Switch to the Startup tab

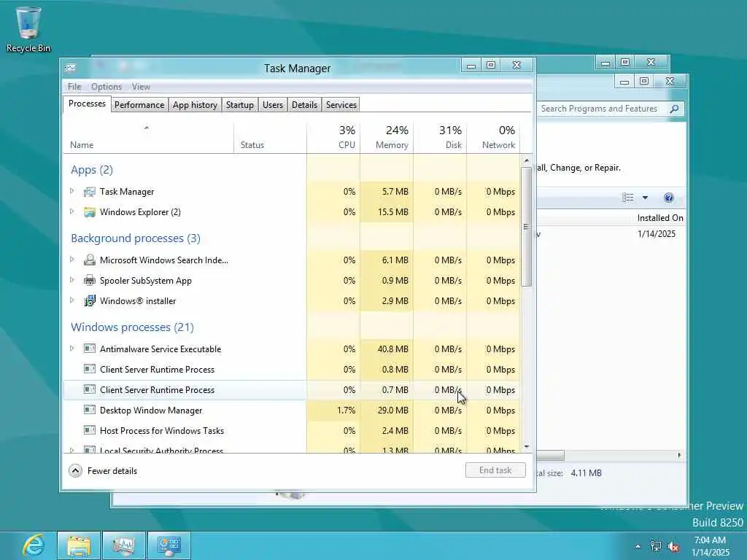point(239,105)
